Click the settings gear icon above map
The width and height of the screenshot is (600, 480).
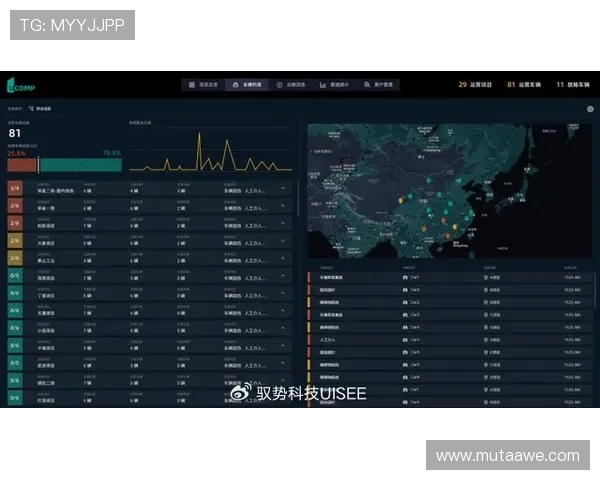tap(590, 109)
